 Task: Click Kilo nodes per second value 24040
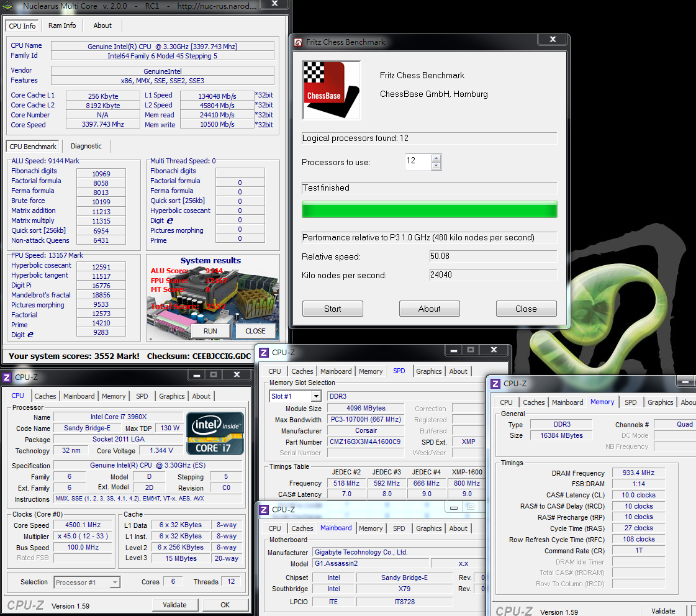(x=493, y=274)
